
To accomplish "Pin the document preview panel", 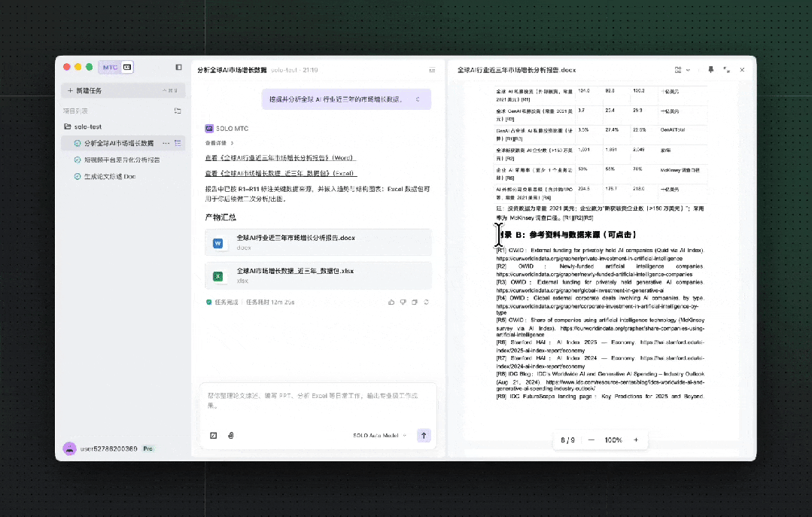I will coord(710,70).
